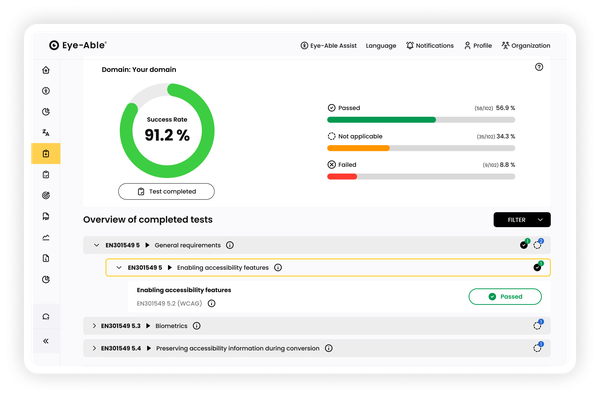Click the Eye-Able logo
This screenshot has height=396, width=600.
pyautogui.click(x=78, y=45)
